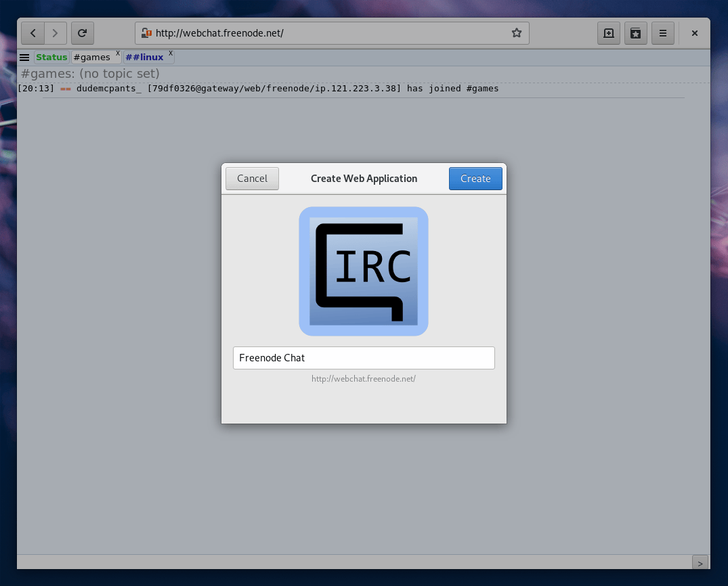
Task: Click the insecure connection lock icon
Action: coord(146,33)
